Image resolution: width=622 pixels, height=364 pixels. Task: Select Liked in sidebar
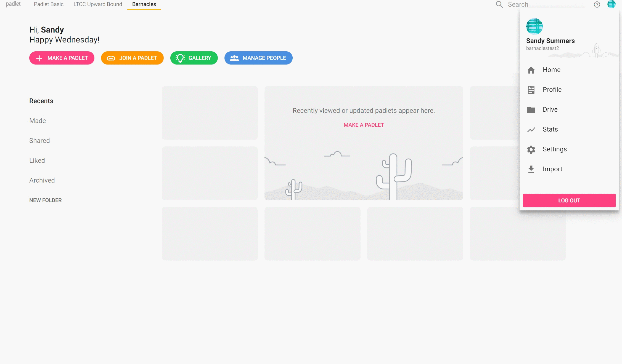37,160
